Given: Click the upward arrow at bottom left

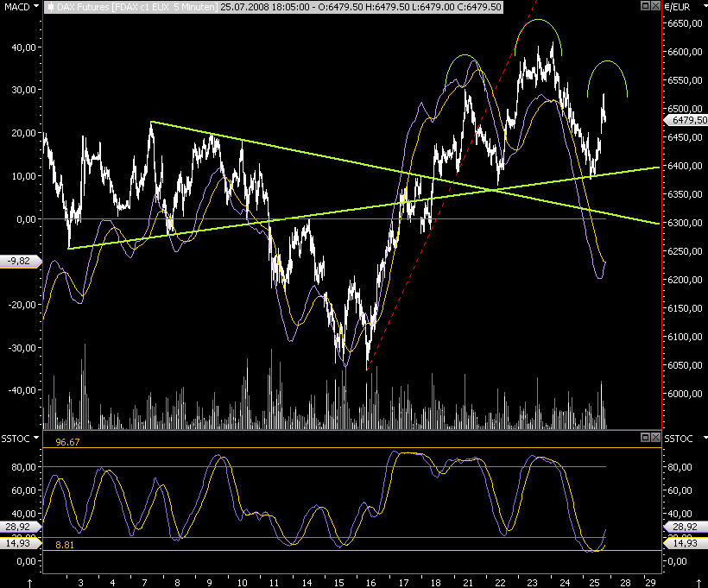Looking at the screenshot, I should tap(30, 583).
